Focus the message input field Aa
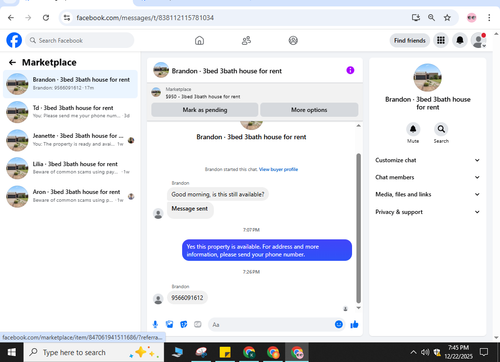 [x=277, y=324]
